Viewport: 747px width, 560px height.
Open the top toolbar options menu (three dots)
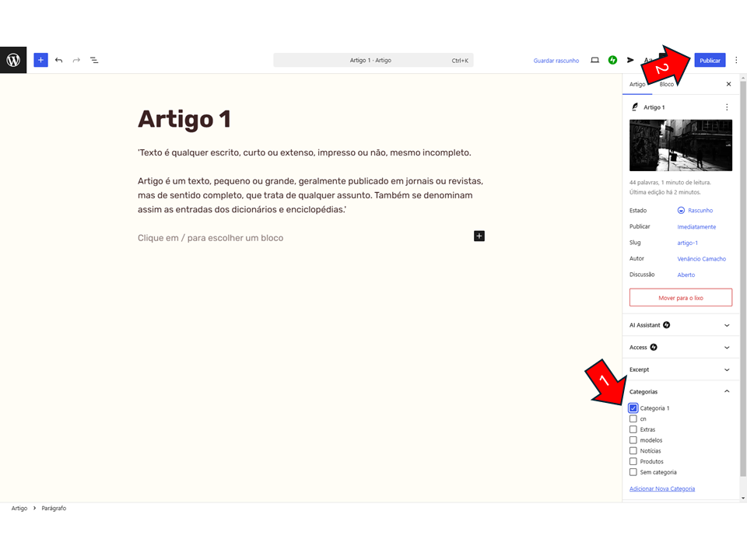[x=736, y=60]
